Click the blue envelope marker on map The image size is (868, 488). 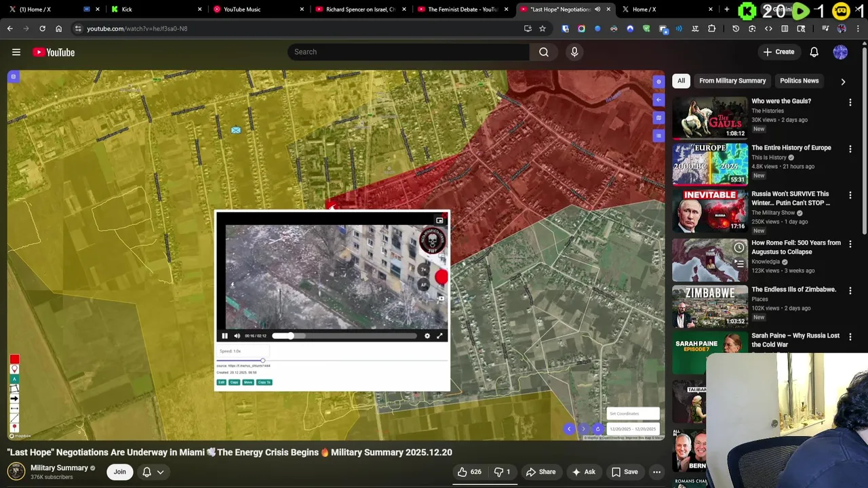point(236,130)
